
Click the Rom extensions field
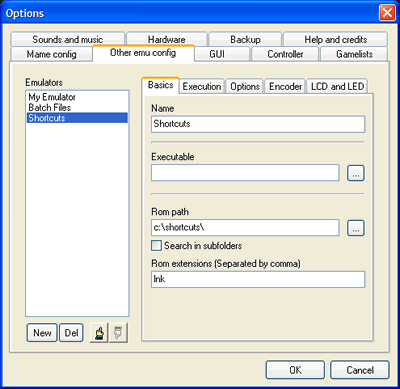(x=258, y=279)
